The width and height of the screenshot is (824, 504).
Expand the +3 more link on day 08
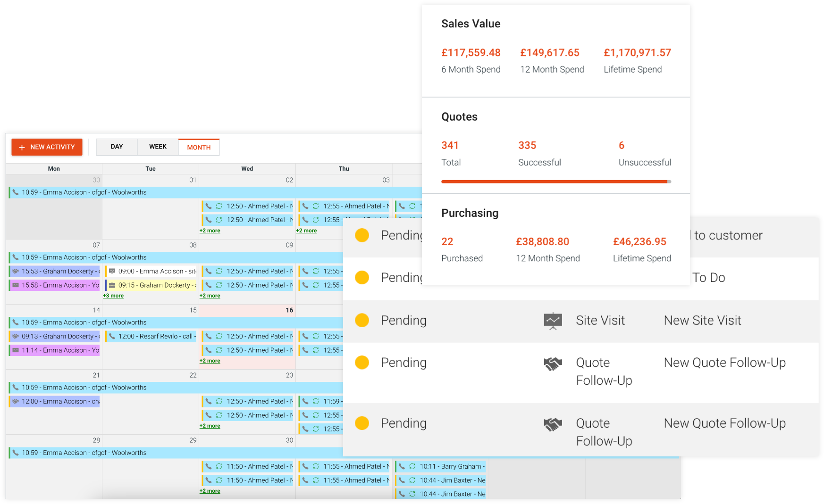(113, 296)
